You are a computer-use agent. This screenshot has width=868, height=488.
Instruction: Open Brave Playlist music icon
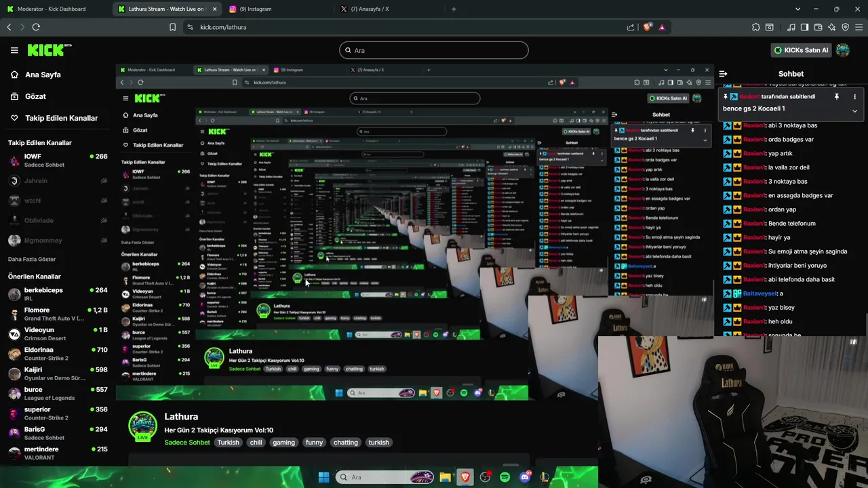click(791, 27)
